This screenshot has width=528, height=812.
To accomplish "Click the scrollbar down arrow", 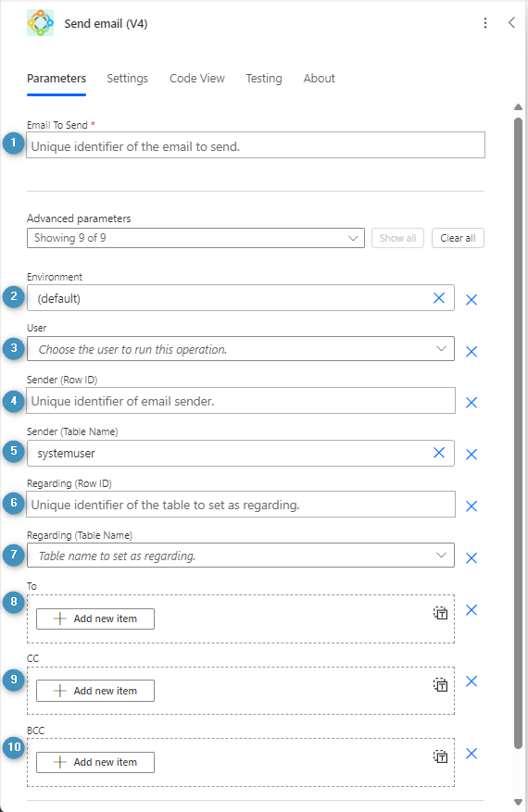I will tap(518, 803).
